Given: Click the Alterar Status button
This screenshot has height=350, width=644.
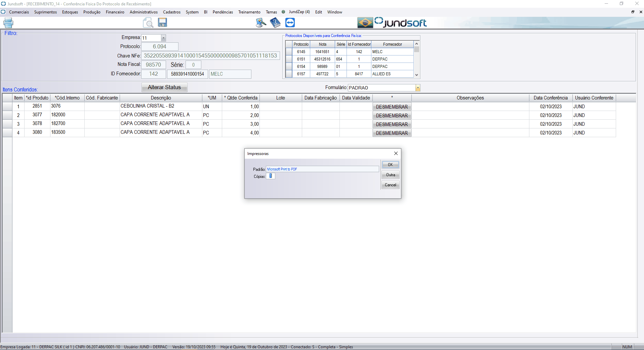Looking at the screenshot, I should [x=164, y=87].
